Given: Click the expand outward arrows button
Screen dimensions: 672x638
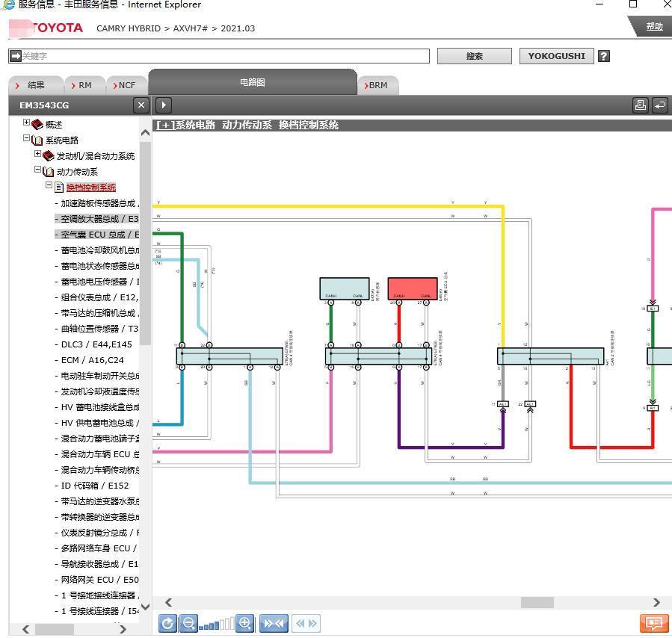Looking at the screenshot, I should (306, 623).
